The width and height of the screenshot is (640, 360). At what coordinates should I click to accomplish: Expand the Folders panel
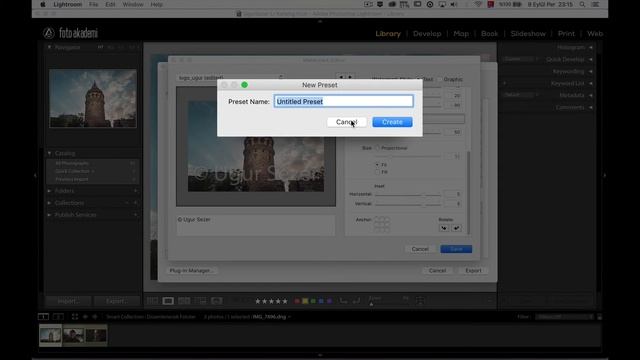[x=49, y=191]
